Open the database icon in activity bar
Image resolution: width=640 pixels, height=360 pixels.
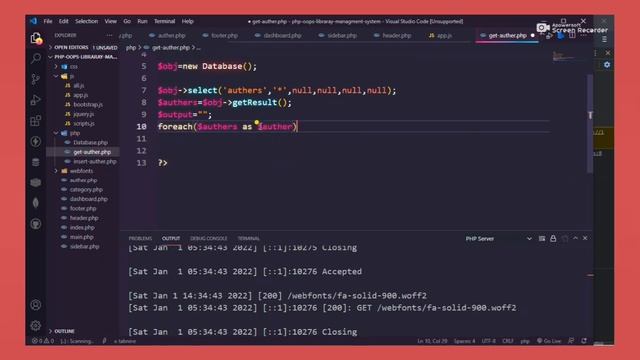[36, 162]
